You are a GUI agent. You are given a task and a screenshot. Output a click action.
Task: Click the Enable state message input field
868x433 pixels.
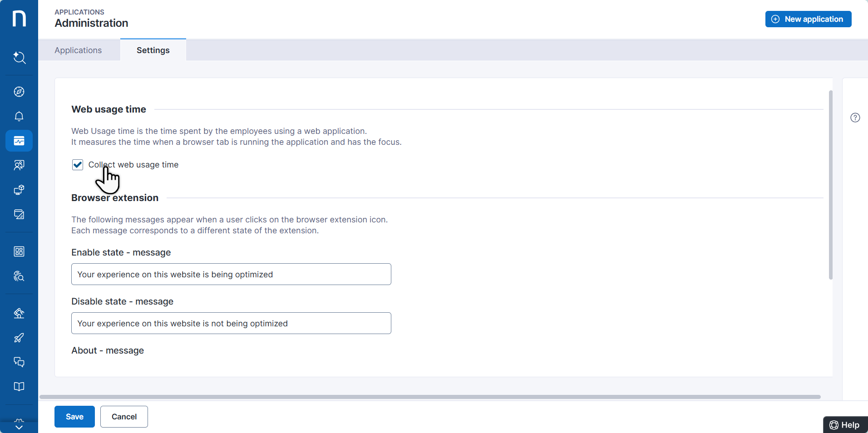click(231, 274)
